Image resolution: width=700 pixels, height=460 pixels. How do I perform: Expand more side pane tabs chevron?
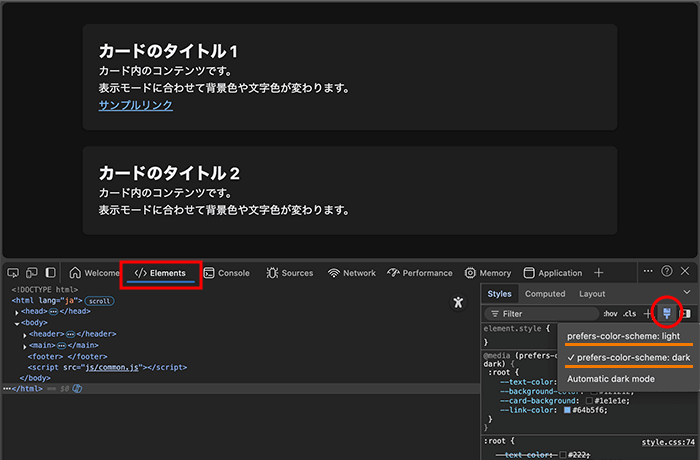[687, 292]
